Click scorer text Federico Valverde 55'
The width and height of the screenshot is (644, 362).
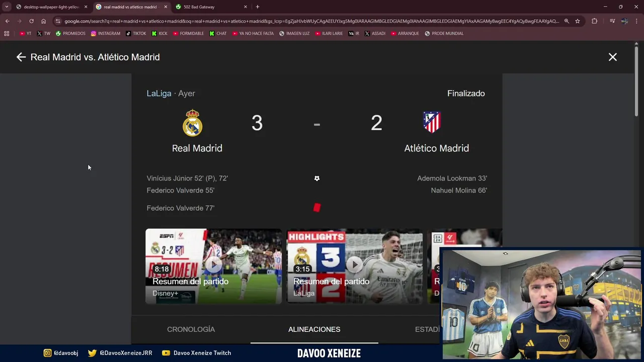pos(181,191)
